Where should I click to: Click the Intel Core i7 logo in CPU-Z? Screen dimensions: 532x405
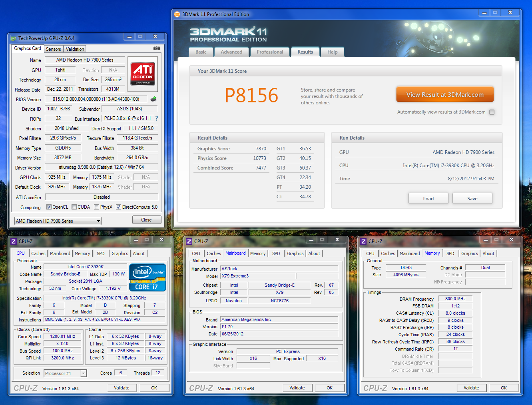coord(147,277)
